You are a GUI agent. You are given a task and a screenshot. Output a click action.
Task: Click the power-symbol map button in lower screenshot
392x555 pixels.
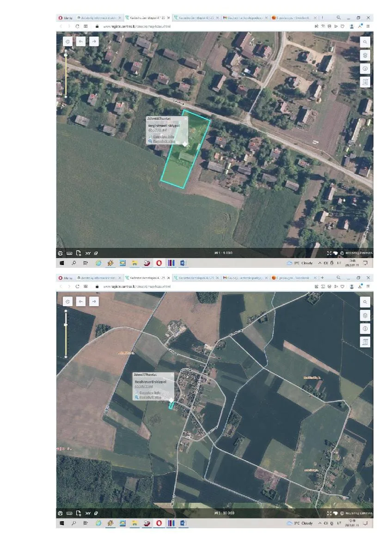pyautogui.click(x=67, y=301)
